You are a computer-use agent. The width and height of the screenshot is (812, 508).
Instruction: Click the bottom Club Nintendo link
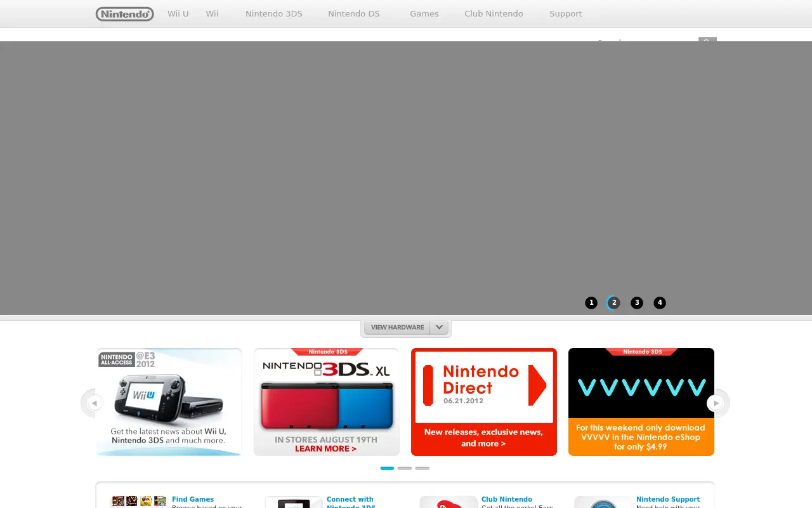tap(507, 500)
